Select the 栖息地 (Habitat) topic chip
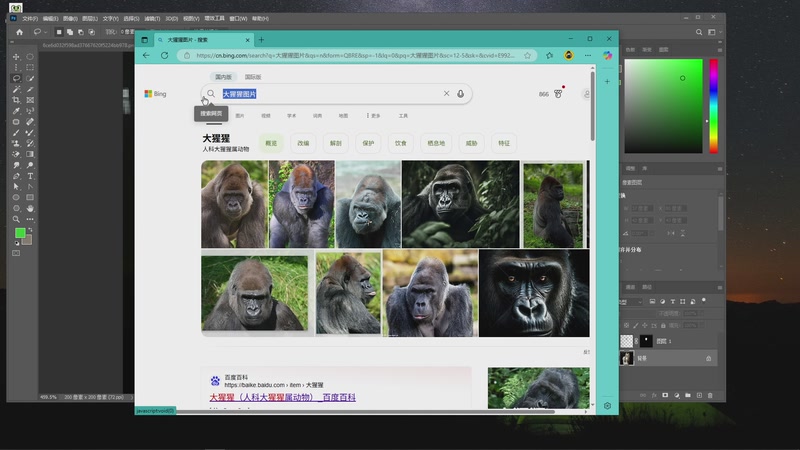 point(436,143)
